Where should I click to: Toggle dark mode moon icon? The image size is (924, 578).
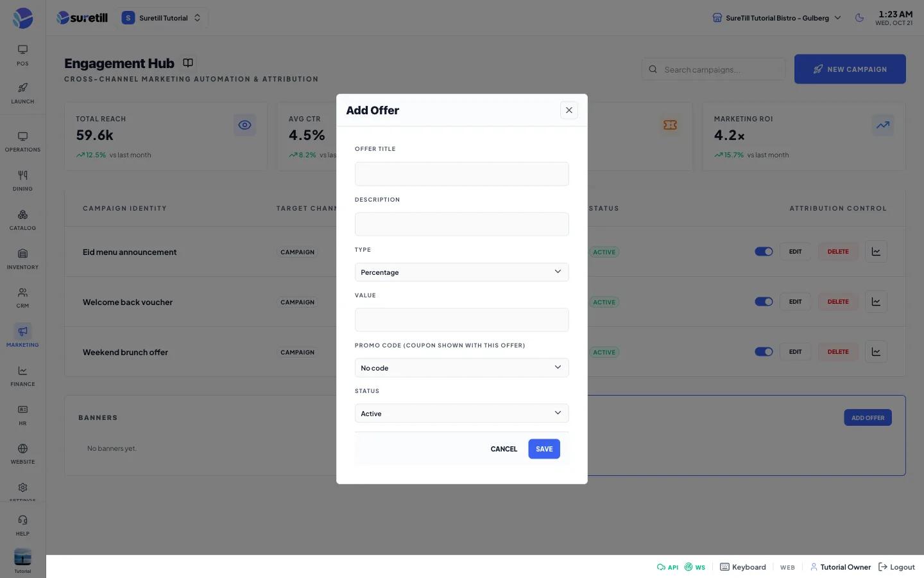(860, 18)
